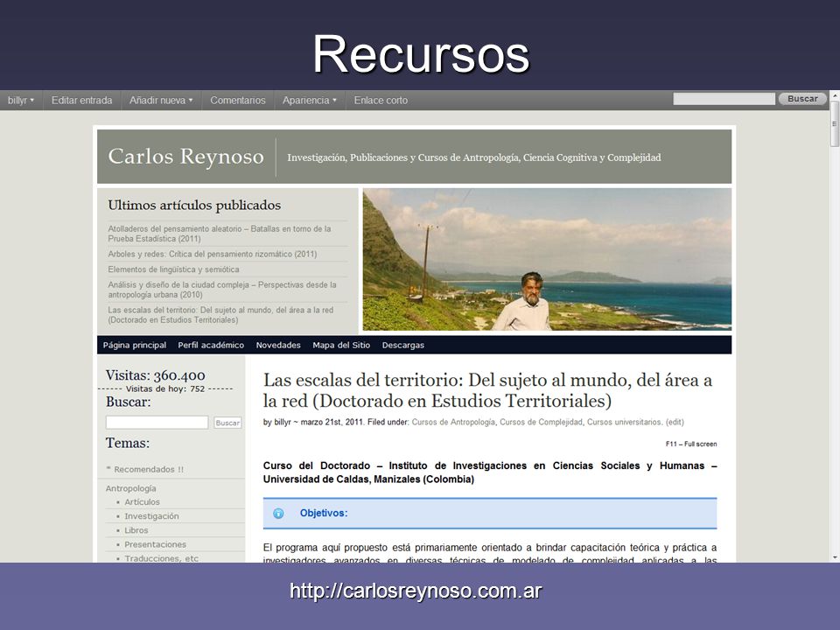Open Comentarios in admin bar

click(237, 100)
